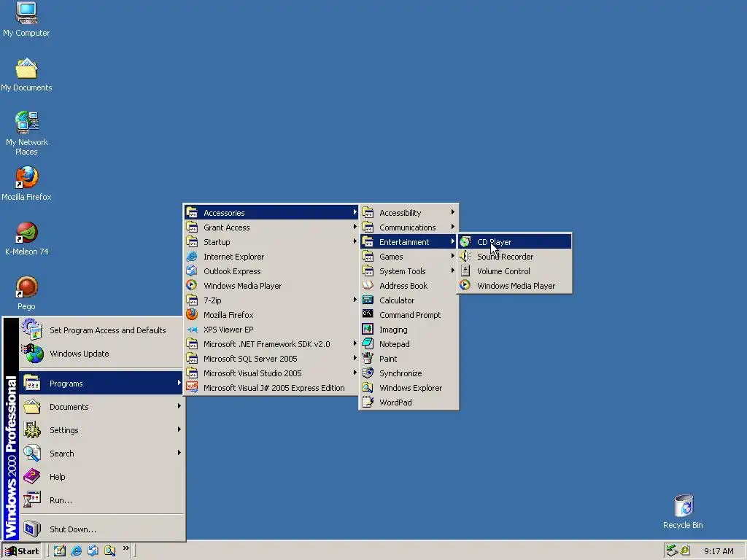Click Outlook Express quick launch taskbar icon
Image resolution: width=747 pixels, height=560 pixels.
point(93,551)
